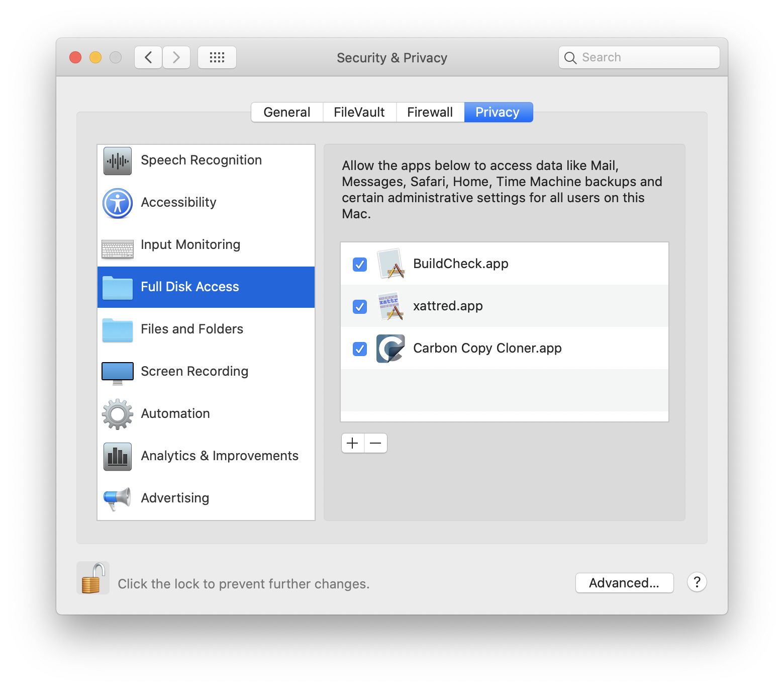
Task: Click the Automation gear icon
Action: [x=118, y=414]
